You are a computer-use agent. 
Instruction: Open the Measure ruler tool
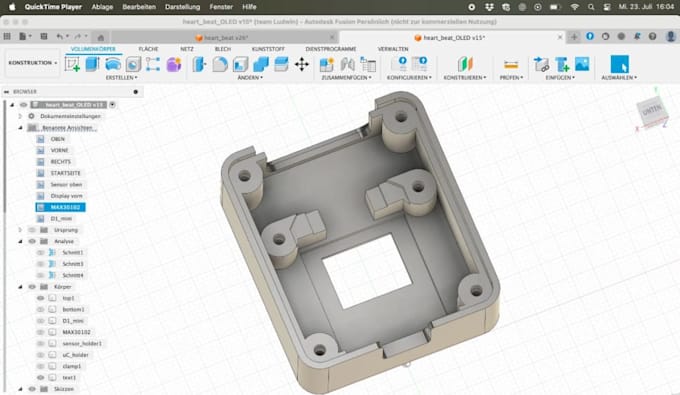[511, 65]
